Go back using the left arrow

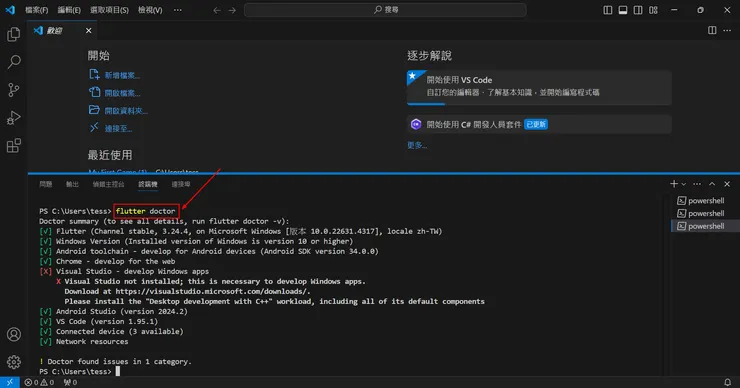click(x=217, y=10)
